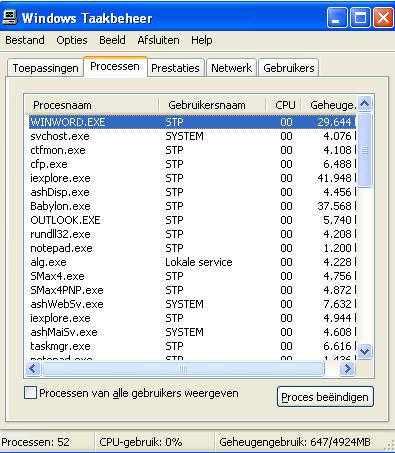Click the list scroll up arrow
395x453 pixels.
click(364, 104)
